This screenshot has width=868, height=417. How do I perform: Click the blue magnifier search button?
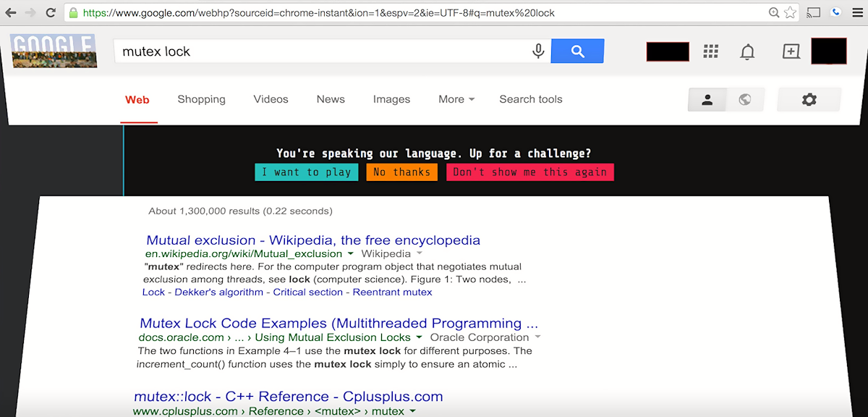pos(577,51)
